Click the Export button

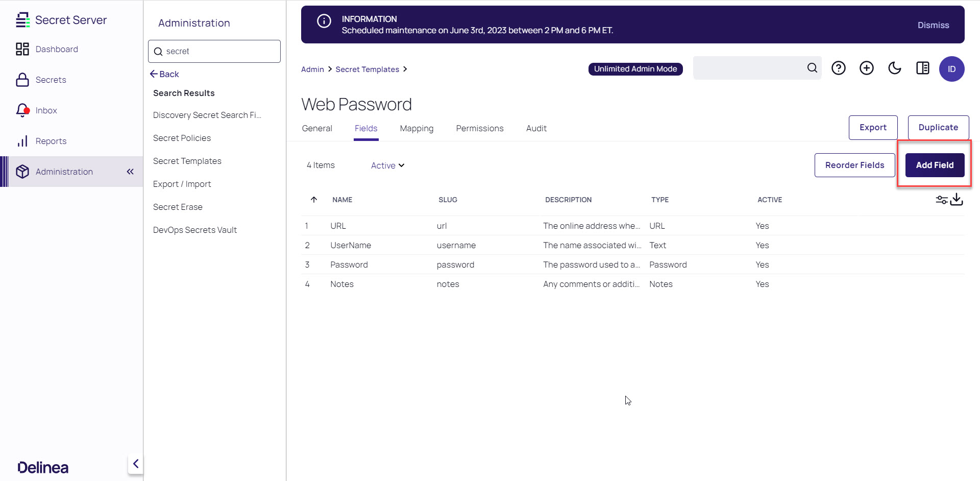(873, 128)
